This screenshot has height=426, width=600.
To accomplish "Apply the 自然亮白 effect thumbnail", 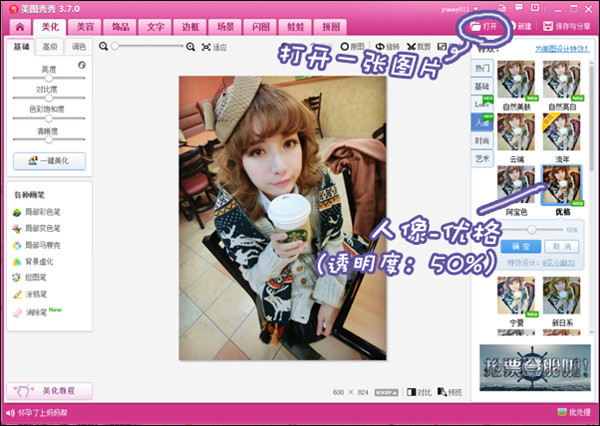I will [x=562, y=80].
